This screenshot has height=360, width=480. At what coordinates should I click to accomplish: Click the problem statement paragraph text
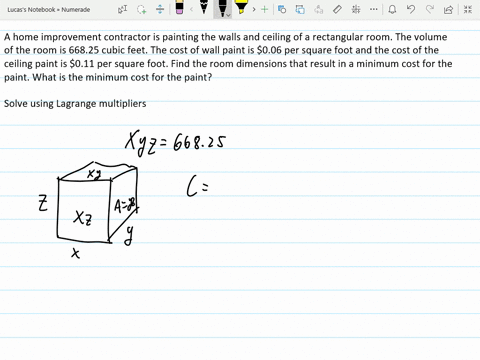tap(228, 57)
